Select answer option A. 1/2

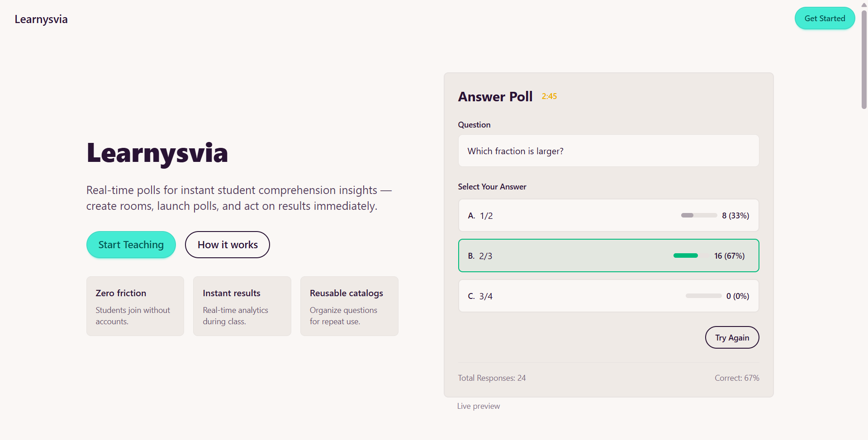[x=565, y=216]
